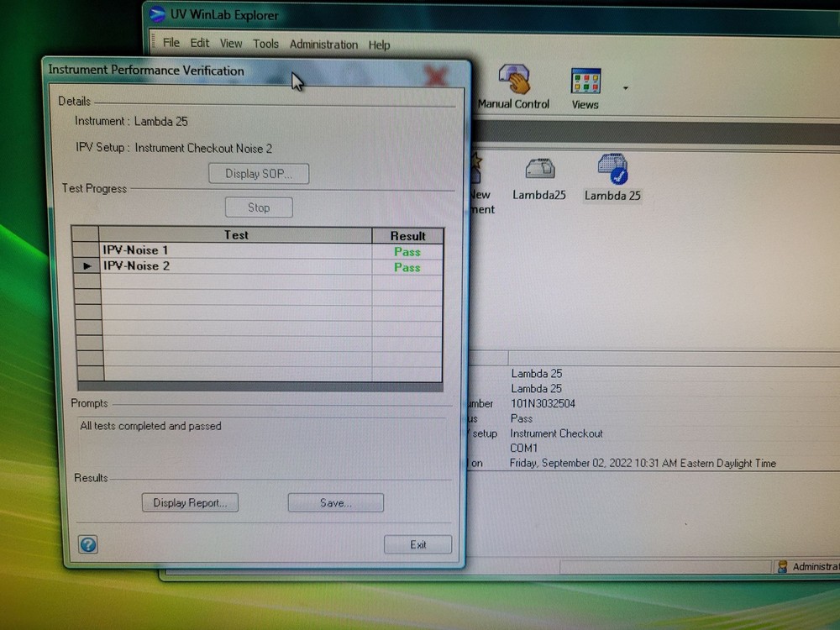Click the Result column header
The image size is (840, 630).
click(407, 236)
